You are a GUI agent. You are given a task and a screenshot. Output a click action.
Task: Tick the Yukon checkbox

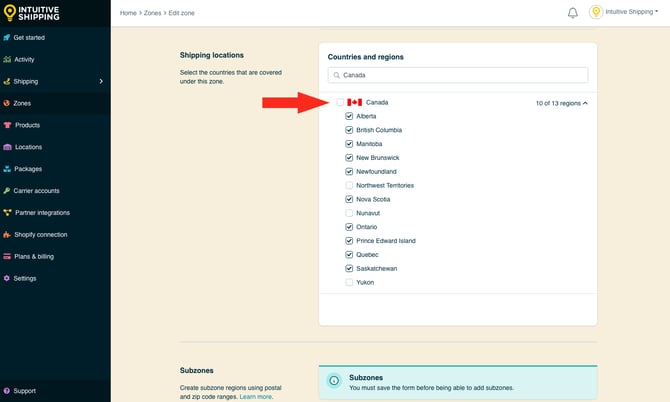coord(349,282)
